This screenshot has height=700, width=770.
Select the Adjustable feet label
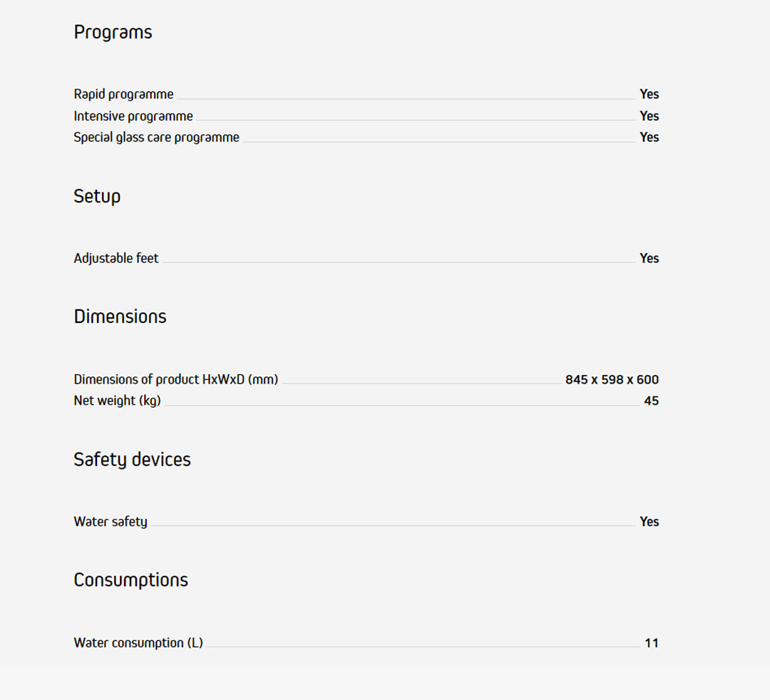click(x=116, y=258)
